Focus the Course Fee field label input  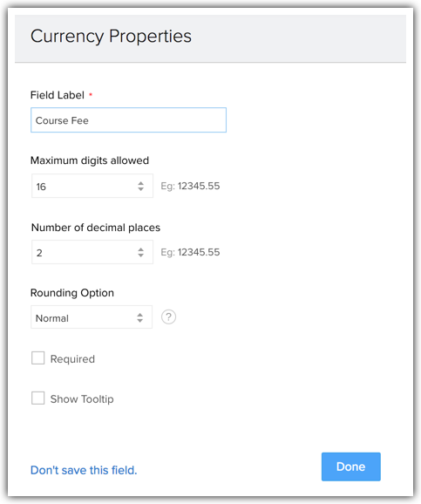[x=128, y=119]
